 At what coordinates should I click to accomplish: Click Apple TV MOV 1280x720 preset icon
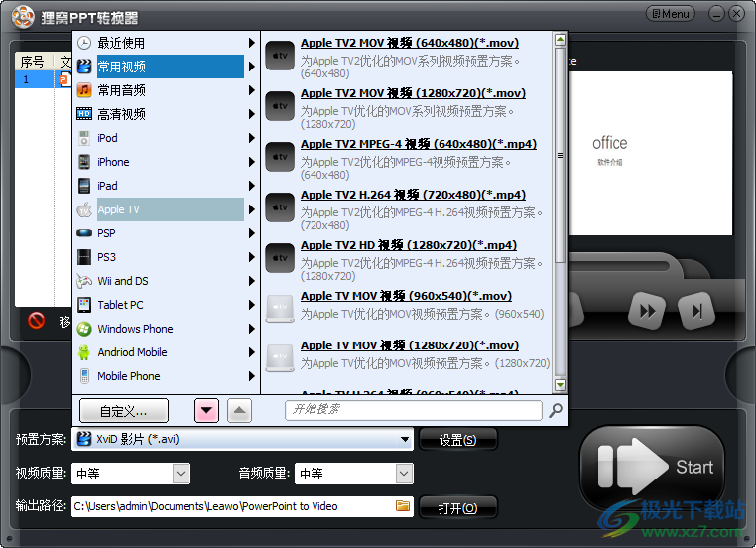(x=280, y=358)
